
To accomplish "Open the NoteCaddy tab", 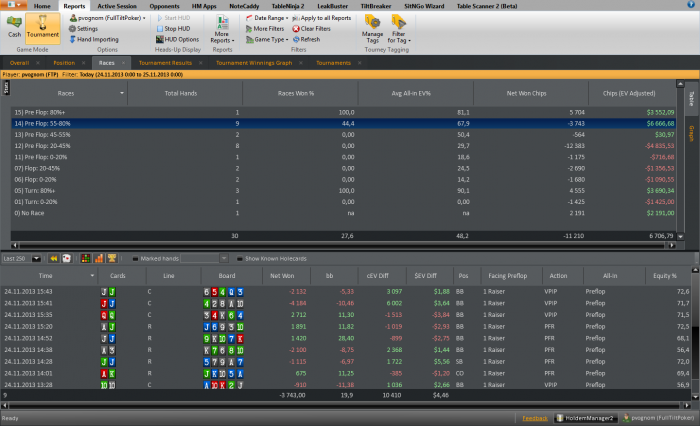I will (x=244, y=6).
